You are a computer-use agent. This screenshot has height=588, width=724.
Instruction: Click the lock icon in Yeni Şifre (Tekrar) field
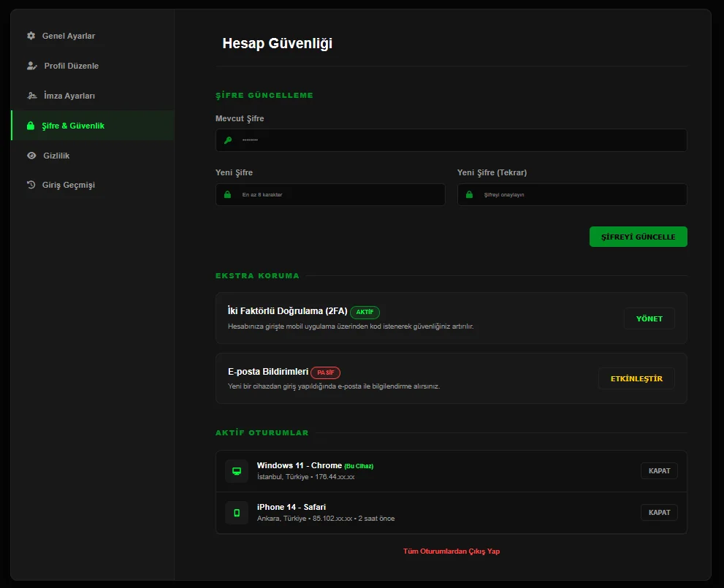pos(469,194)
